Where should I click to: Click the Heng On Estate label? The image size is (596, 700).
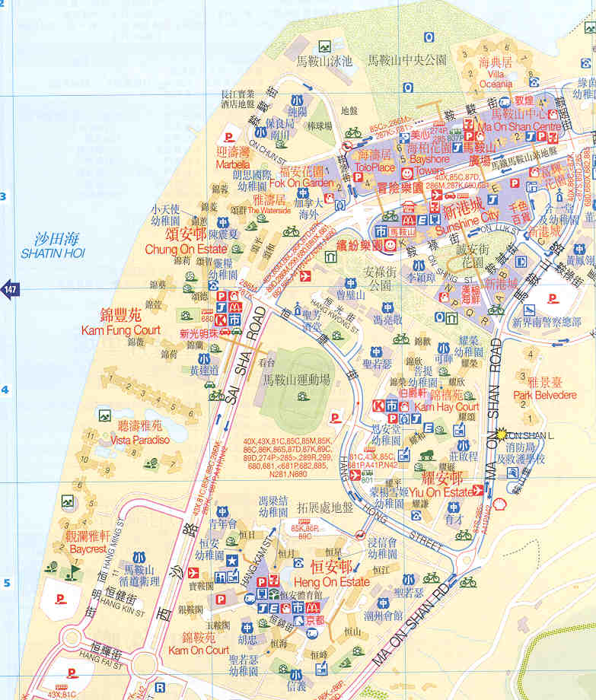332,582
